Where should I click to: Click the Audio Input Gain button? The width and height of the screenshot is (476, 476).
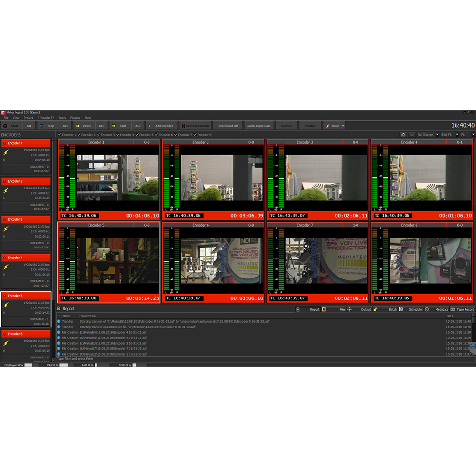coord(258,126)
